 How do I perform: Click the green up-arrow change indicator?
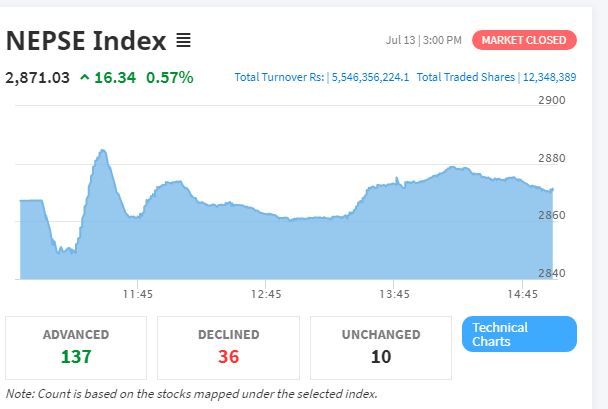point(85,78)
